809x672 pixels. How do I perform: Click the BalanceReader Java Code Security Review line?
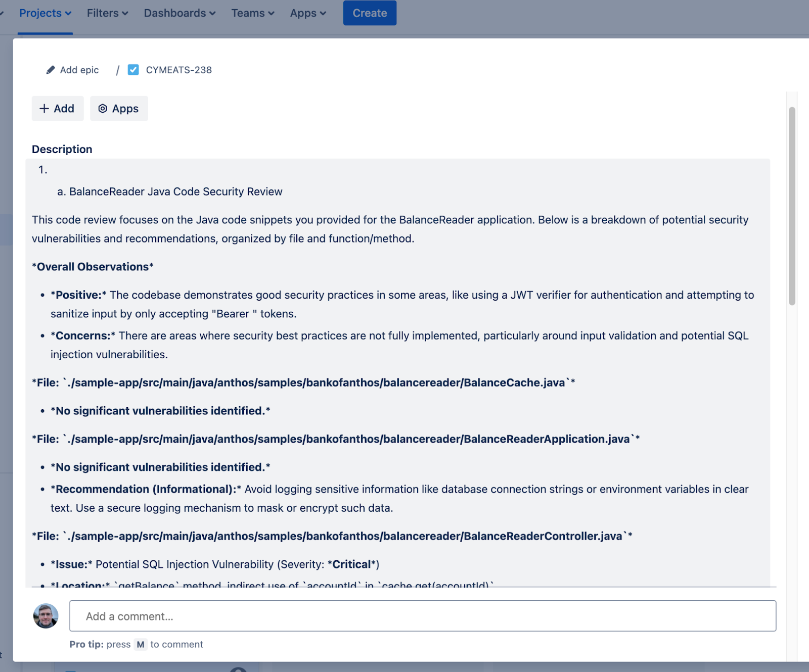click(x=175, y=192)
